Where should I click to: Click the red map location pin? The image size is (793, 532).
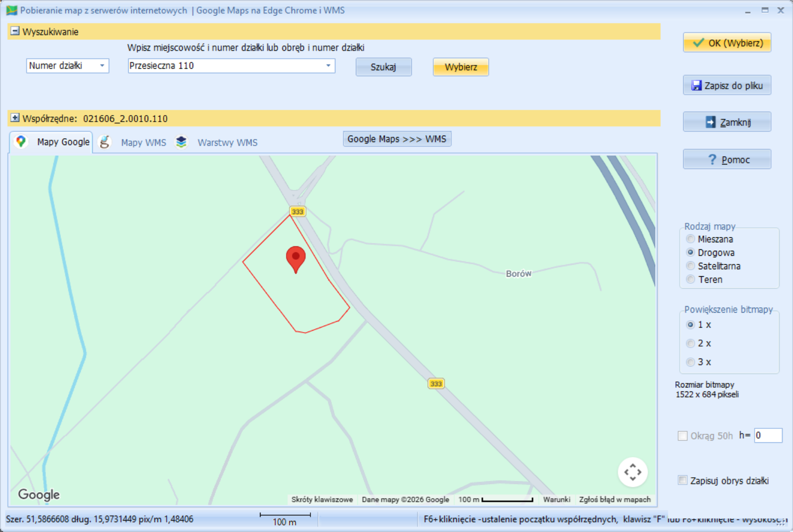click(295, 259)
